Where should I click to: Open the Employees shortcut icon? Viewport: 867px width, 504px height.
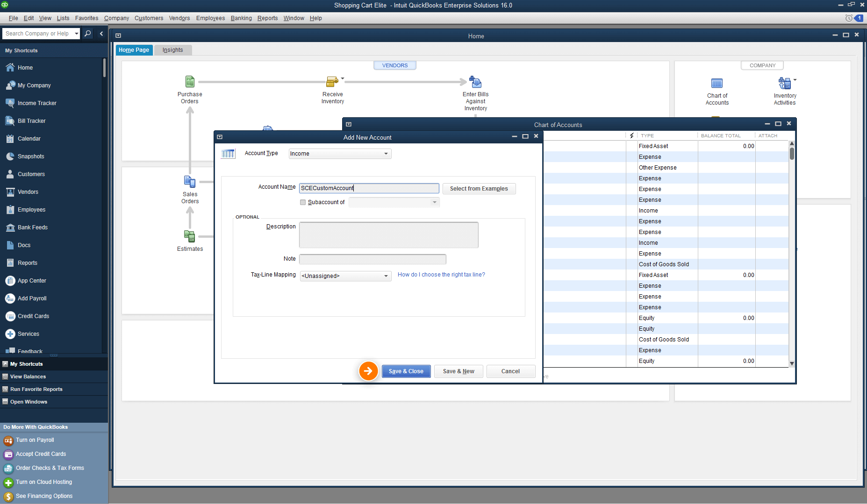10,210
